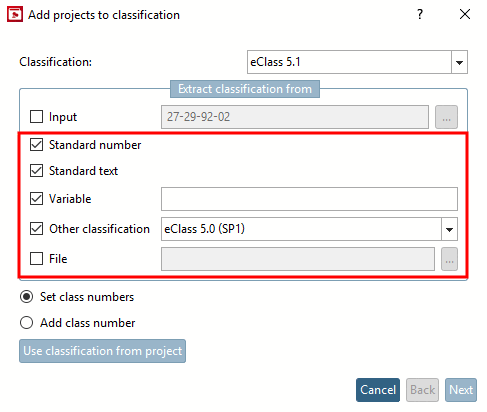This screenshot has height=412, width=487.
Task: Uncheck the Standard number checkbox
Action: 36,145
